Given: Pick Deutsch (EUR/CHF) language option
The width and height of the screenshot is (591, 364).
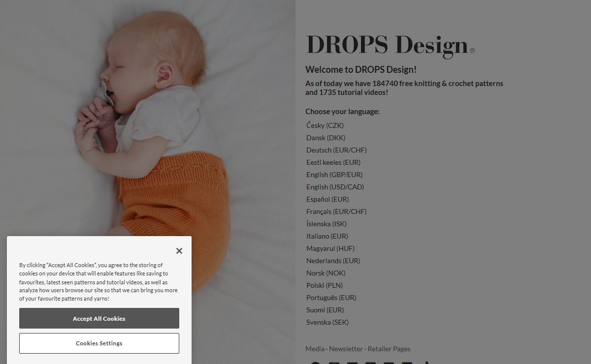Looking at the screenshot, I should click(336, 150).
